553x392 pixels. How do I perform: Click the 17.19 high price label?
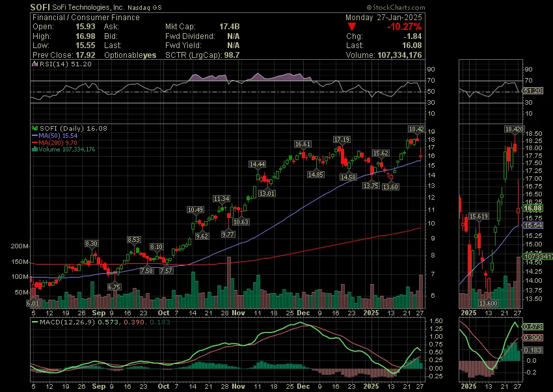pyautogui.click(x=342, y=140)
